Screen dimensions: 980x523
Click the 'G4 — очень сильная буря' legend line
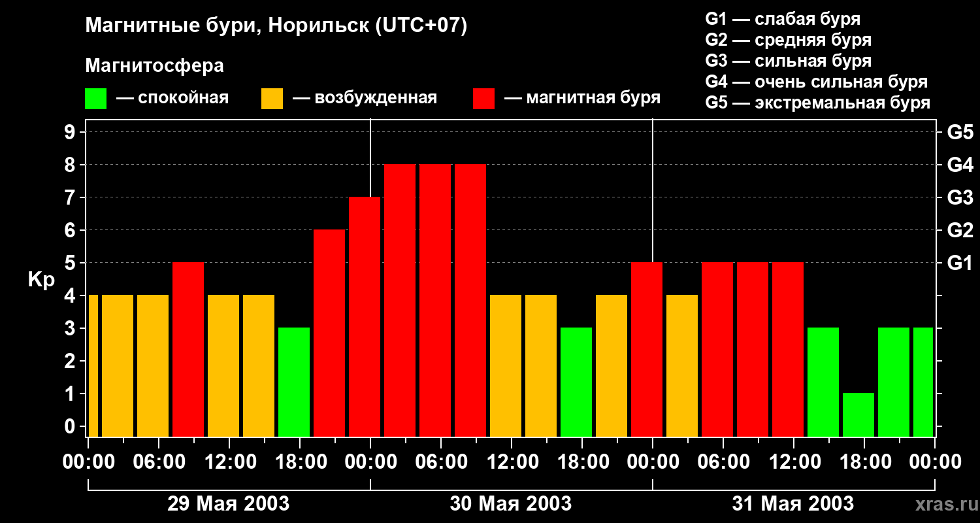coord(817,82)
